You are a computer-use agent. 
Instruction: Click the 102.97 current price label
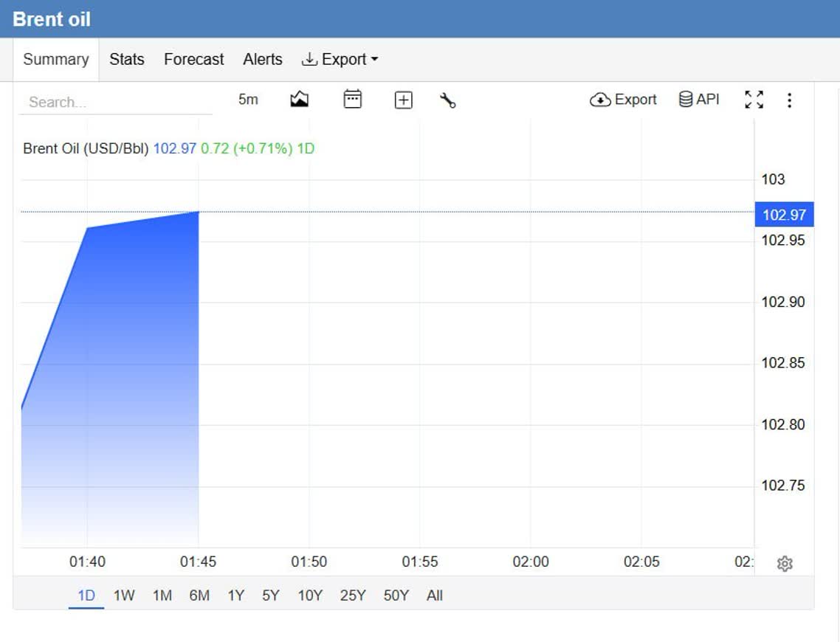point(785,215)
